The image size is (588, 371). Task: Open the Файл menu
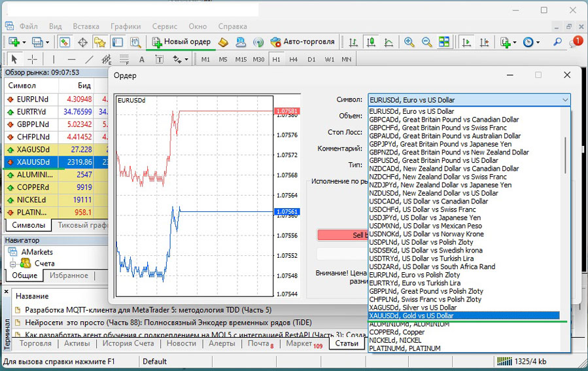[x=29, y=26]
